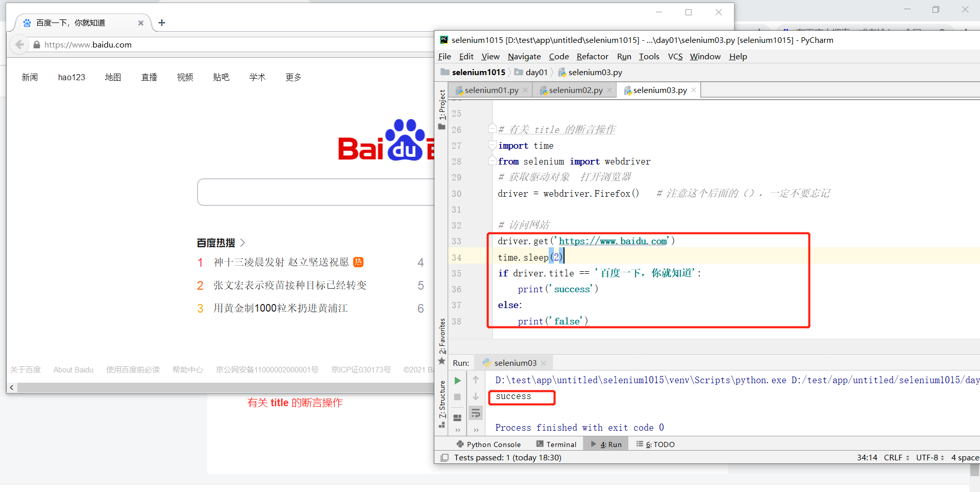Click the Restore Layout icon in Run panel
Viewport: 980px width, 492px height.
click(457, 417)
